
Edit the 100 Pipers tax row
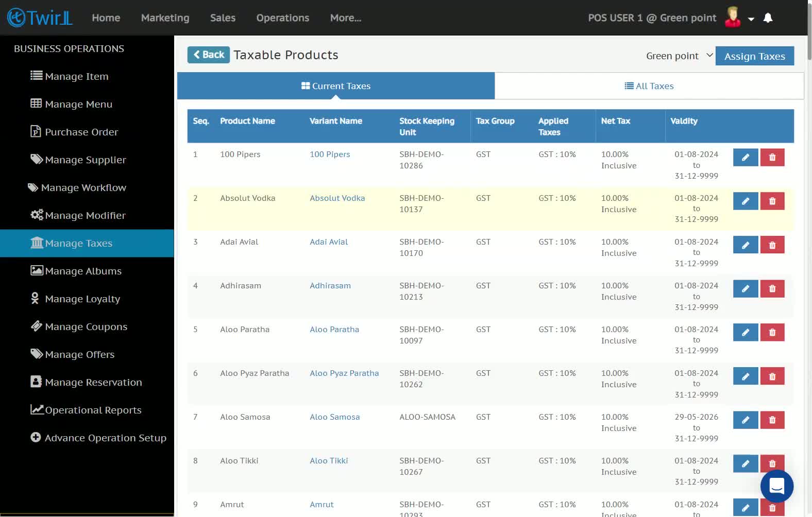tap(746, 157)
